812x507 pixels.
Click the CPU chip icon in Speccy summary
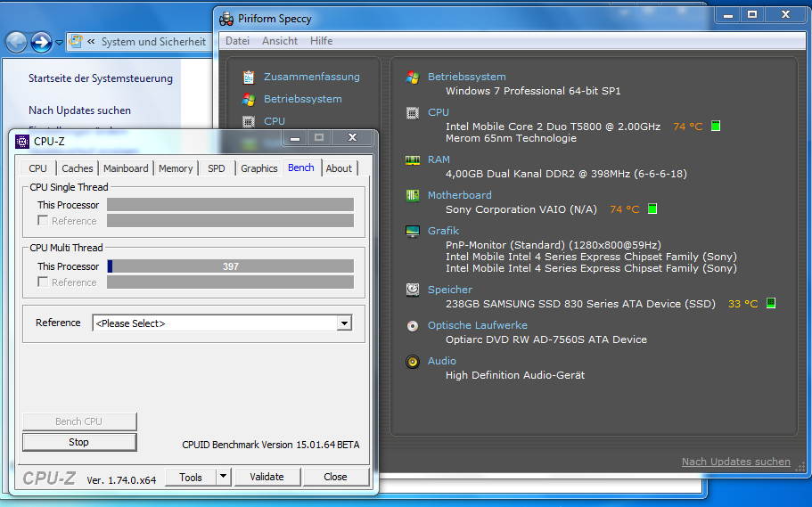413,113
